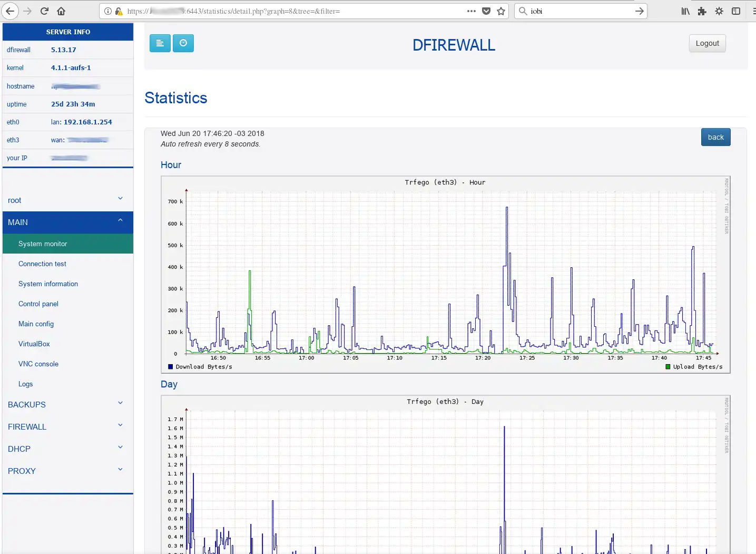The image size is (756, 554).
Task: Click the insecure connection lock warning icon
Action: [x=119, y=11]
